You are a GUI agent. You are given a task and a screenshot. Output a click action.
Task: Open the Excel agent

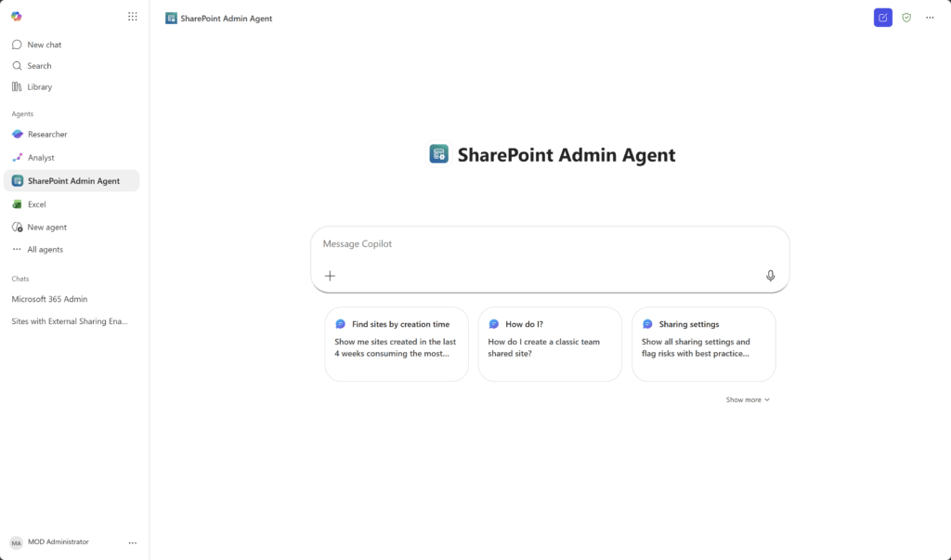72,204
